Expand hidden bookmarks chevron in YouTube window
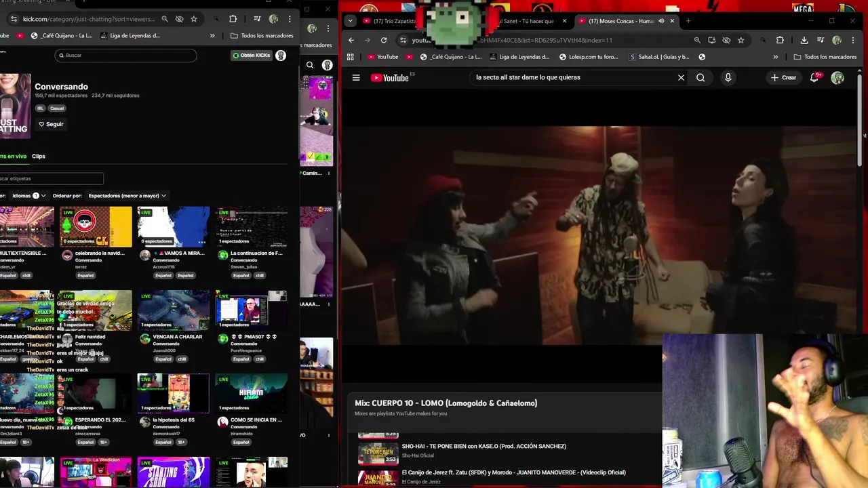Viewport: 868px width, 488px height. point(776,57)
